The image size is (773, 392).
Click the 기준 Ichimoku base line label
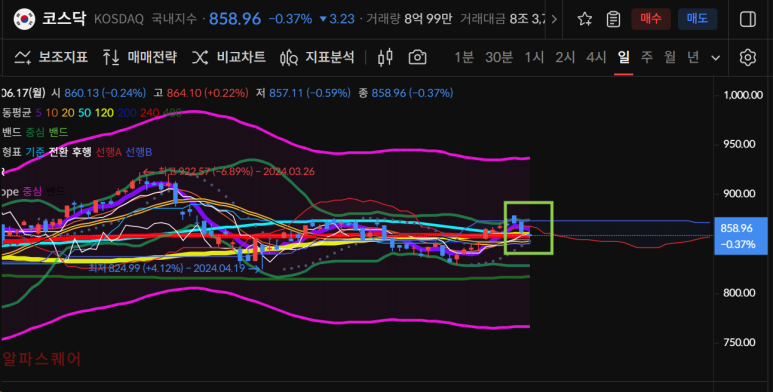35,152
